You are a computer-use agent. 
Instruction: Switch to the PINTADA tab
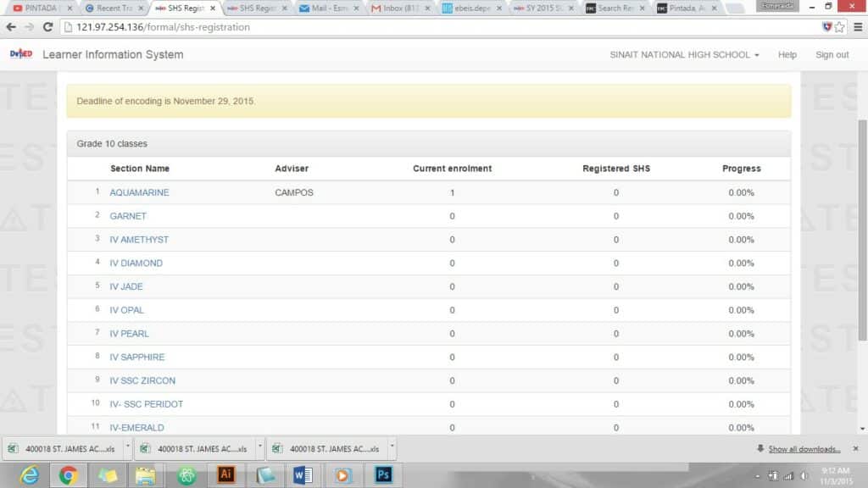click(40, 8)
